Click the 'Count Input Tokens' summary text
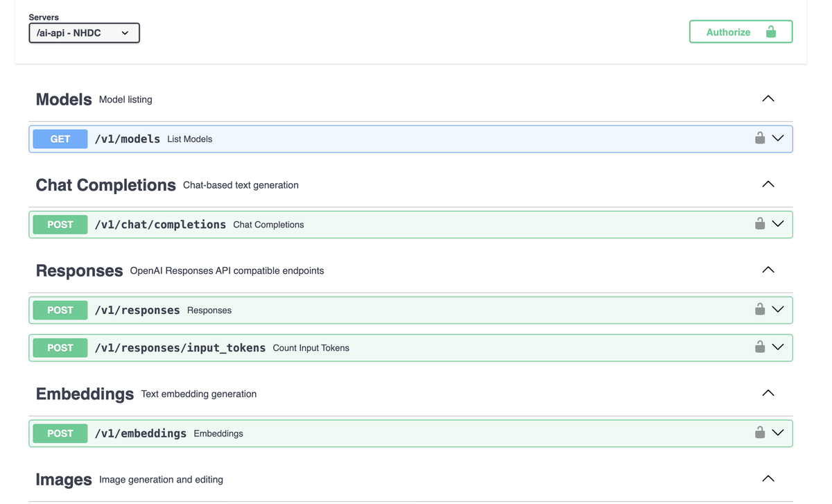 tap(311, 348)
